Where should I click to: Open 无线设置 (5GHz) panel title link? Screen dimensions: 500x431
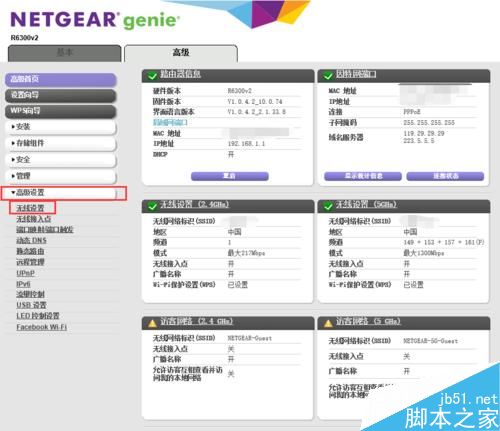tap(366, 204)
